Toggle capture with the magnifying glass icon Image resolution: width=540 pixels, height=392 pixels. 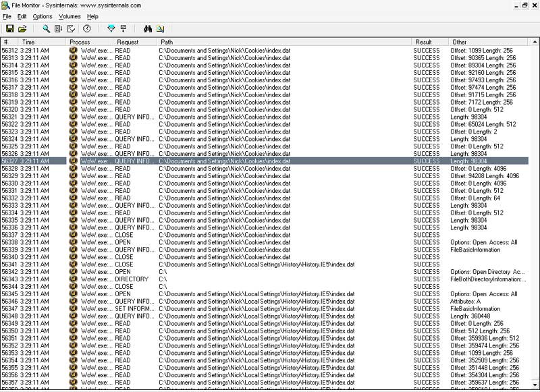[46, 28]
